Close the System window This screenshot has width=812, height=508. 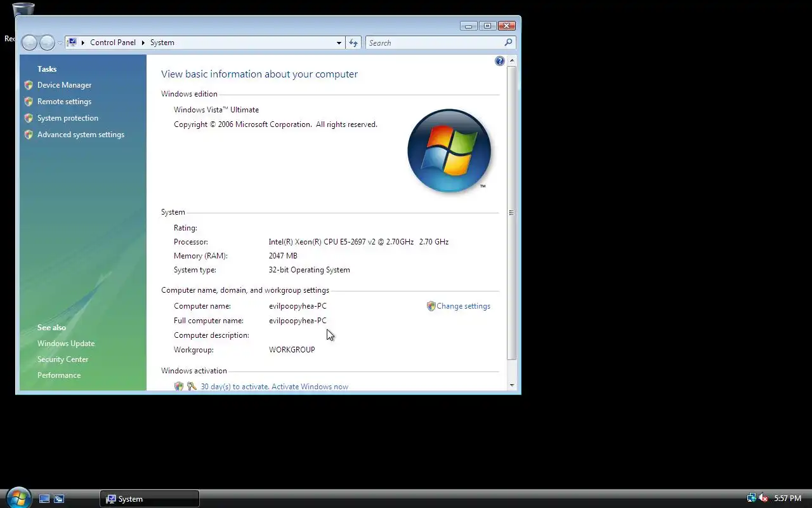point(506,26)
